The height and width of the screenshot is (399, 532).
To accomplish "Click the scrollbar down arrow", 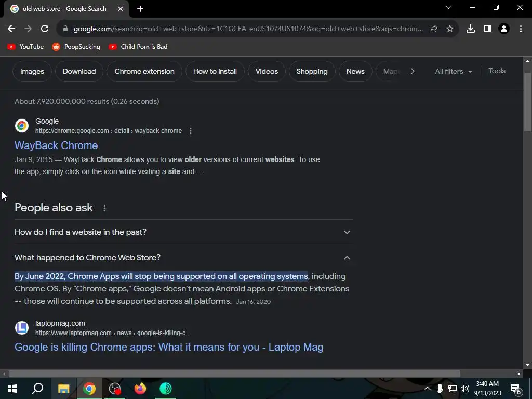I will tap(527, 365).
